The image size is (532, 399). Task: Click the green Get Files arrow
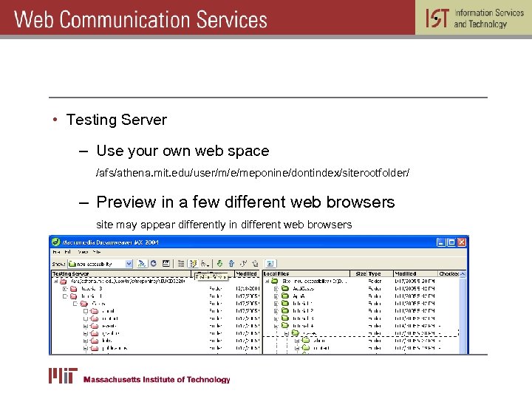(x=220, y=264)
